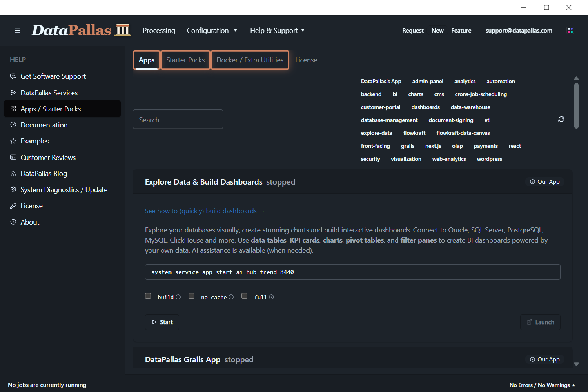Click the system service command text box
Image resolution: width=588 pixels, height=392 pixels.
[352, 272]
